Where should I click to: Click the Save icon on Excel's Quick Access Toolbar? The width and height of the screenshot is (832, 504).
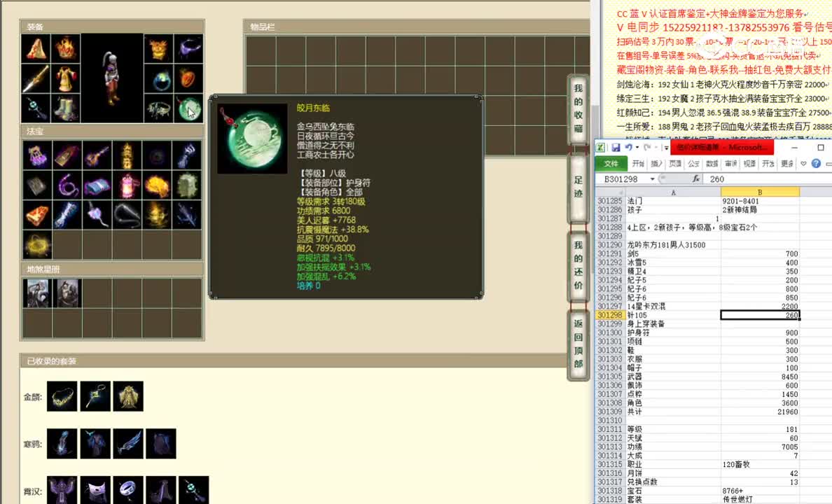click(x=616, y=147)
